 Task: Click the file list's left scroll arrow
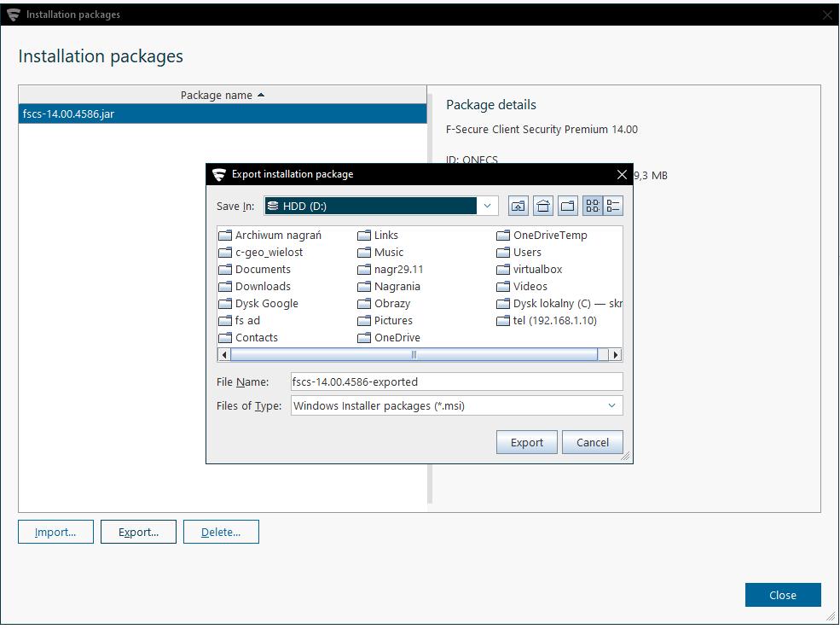224,354
